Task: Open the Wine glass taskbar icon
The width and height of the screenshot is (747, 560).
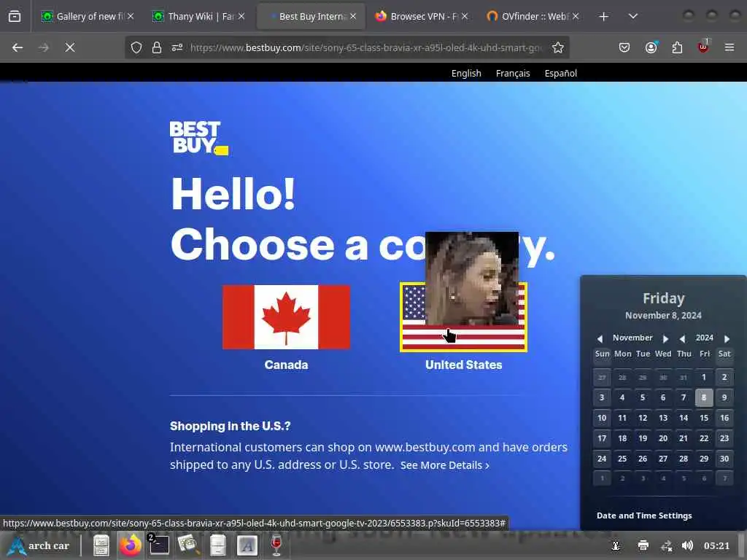Action: click(x=276, y=545)
